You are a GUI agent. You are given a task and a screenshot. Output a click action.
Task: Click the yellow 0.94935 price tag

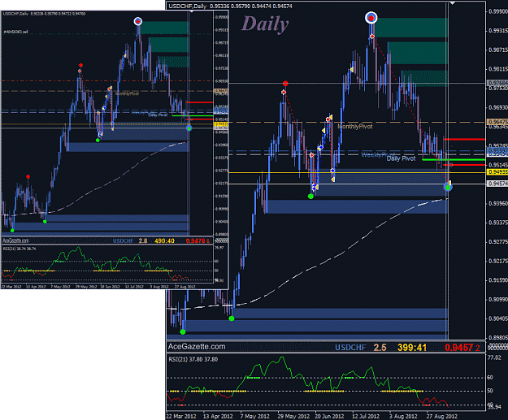point(497,172)
